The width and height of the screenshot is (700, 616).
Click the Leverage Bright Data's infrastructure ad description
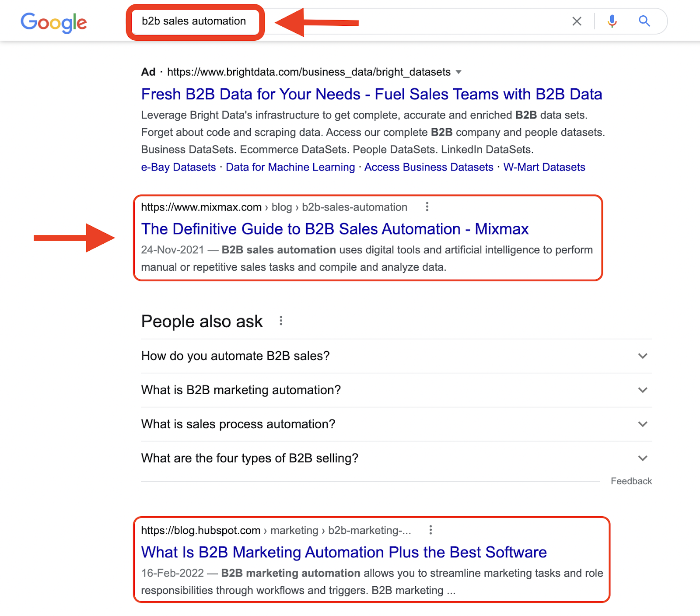pyautogui.click(x=373, y=132)
